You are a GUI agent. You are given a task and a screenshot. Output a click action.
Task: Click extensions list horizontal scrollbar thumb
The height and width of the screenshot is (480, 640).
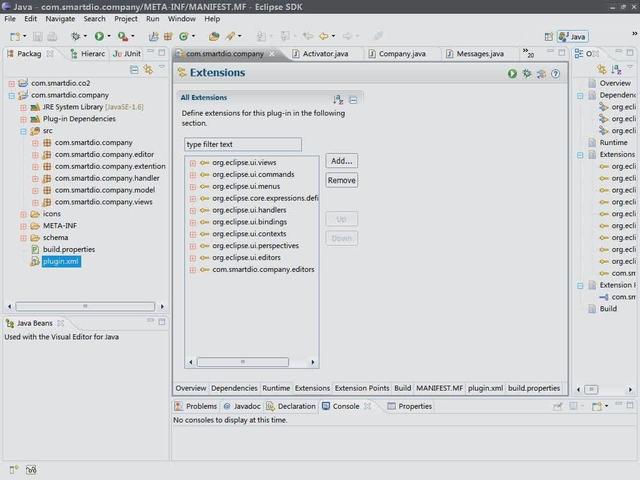click(243, 362)
